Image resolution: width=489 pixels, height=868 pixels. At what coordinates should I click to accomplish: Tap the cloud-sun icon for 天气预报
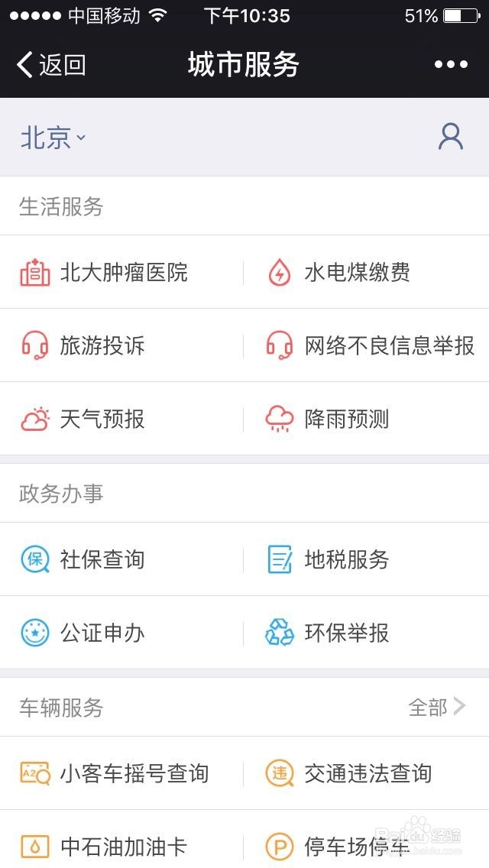click(34, 419)
